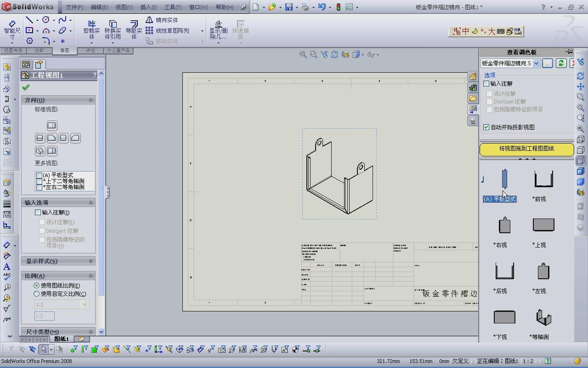Open the Undo history dropdown arrow
Viewport: 588px width, 368px height.
[x=330, y=7]
